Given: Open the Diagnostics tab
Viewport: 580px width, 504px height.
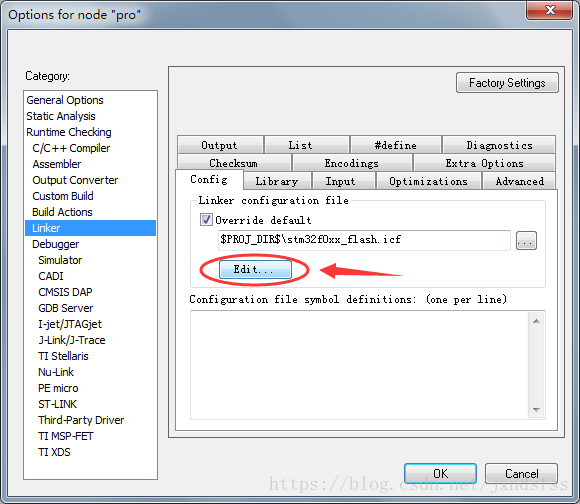Looking at the screenshot, I should tap(499, 145).
